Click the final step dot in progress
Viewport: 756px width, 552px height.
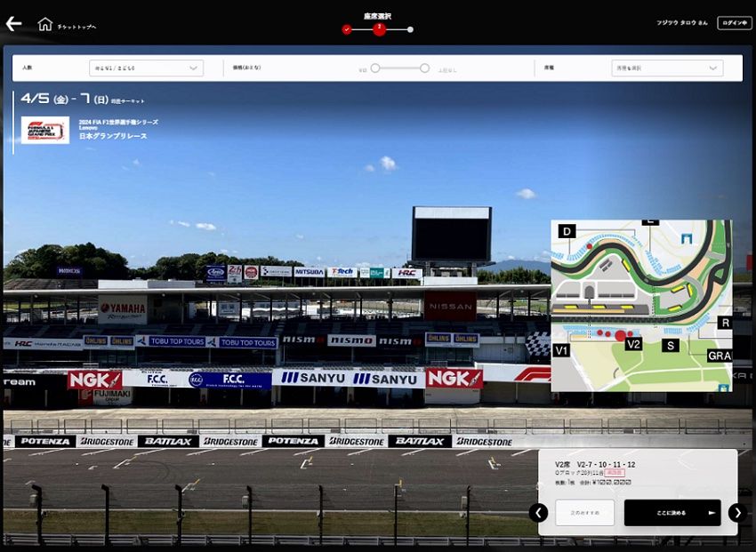pyautogui.click(x=410, y=30)
